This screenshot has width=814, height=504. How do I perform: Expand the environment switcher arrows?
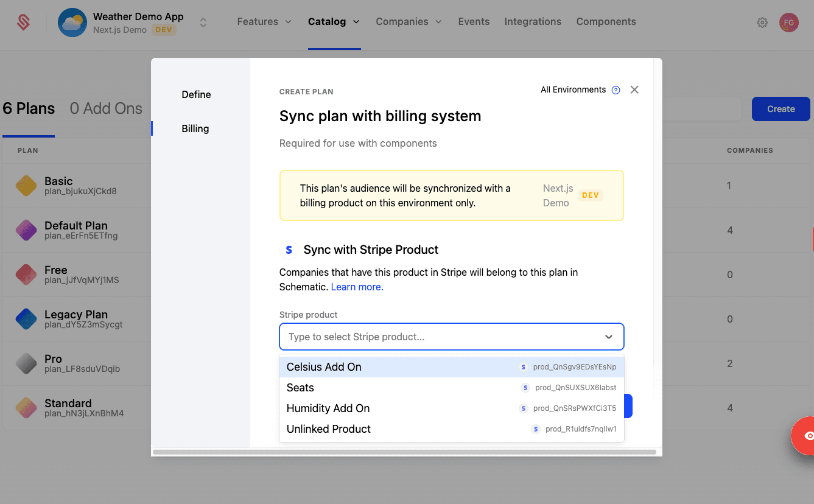(203, 23)
